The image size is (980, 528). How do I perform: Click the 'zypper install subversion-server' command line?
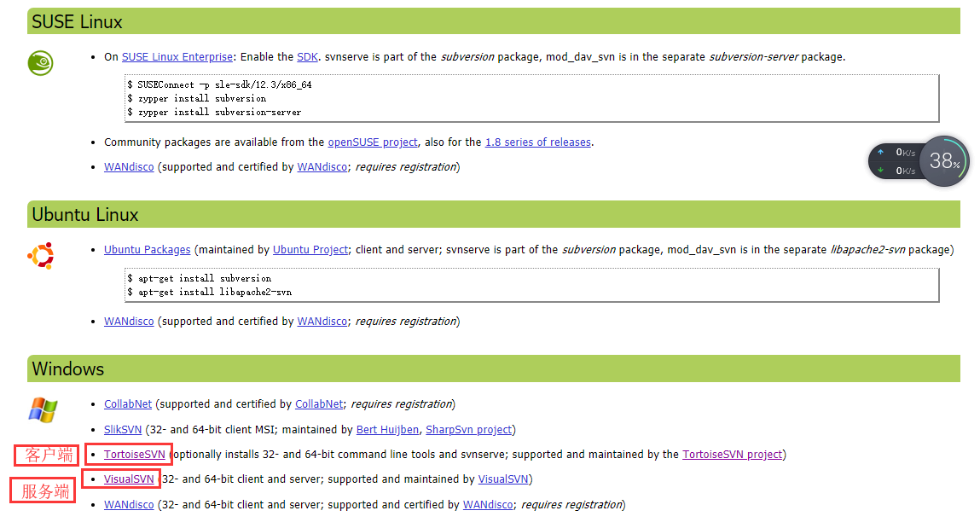coord(214,113)
